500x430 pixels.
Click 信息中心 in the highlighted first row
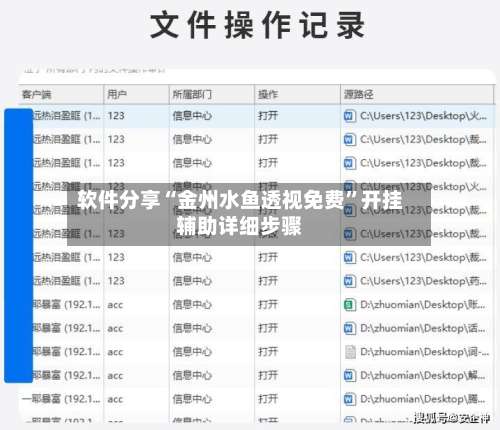pyautogui.click(x=192, y=116)
